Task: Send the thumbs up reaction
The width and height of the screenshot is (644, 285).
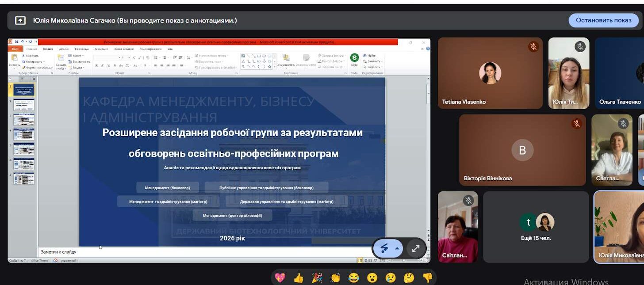Action: (299, 277)
